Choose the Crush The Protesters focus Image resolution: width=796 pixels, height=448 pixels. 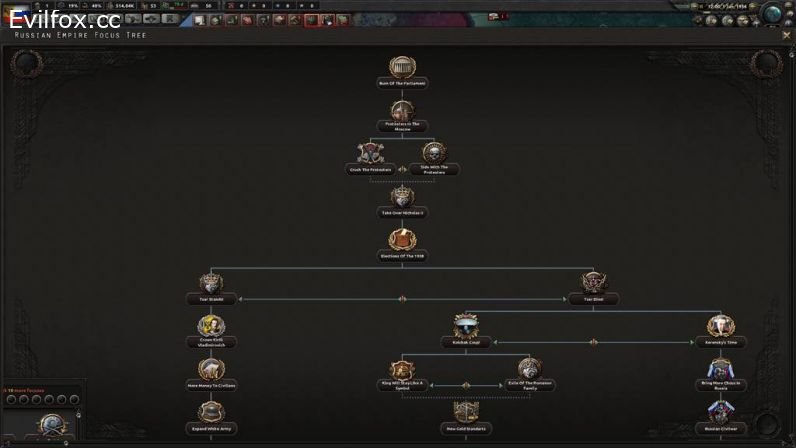point(370,154)
